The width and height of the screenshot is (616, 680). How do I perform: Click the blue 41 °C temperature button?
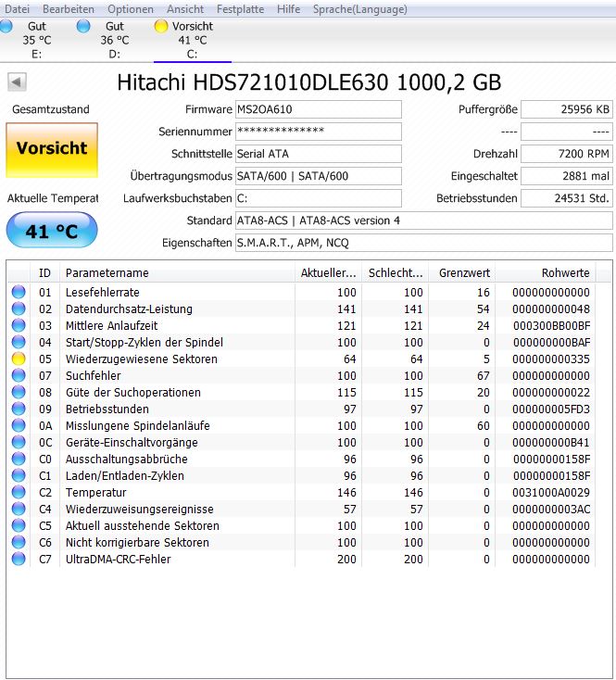pos(52,230)
